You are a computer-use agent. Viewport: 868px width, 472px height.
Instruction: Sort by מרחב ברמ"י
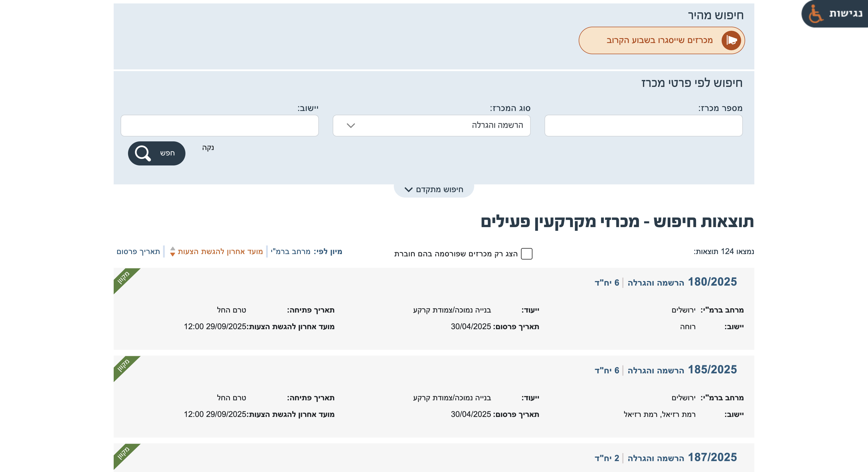coord(290,251)
